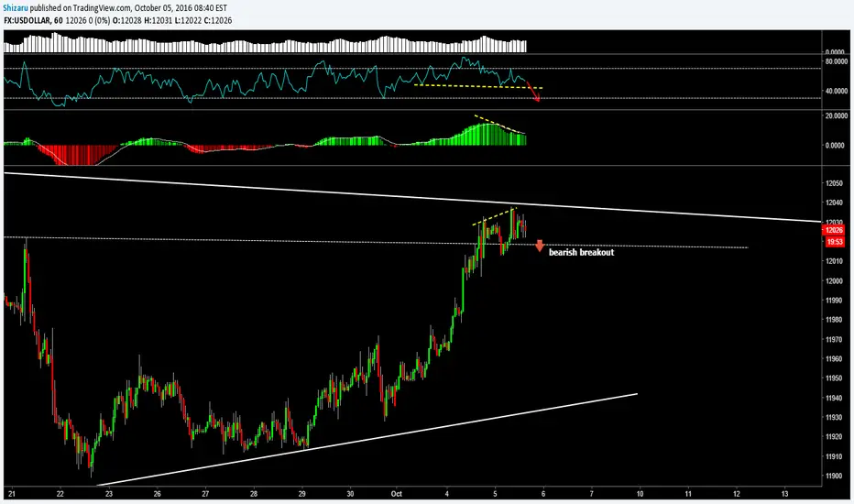
Task: Click the 0.0000 MACD scale label
Action: [x=836, y=146]
